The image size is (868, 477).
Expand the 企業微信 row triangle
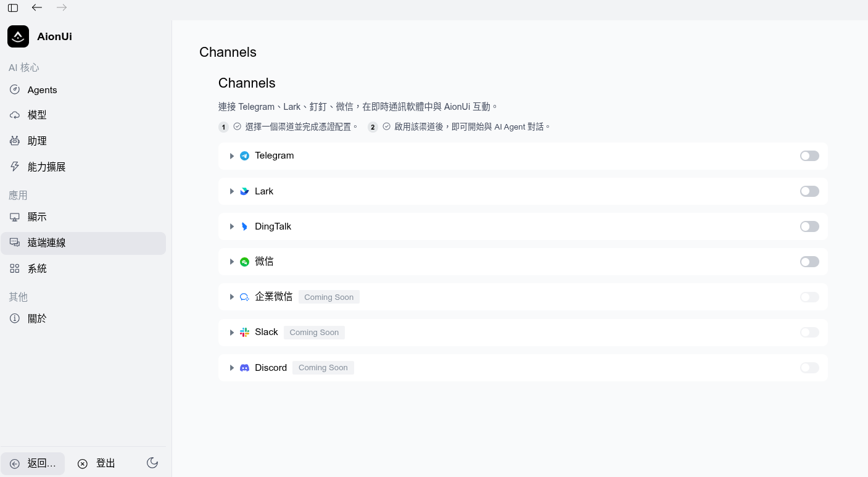tap(232, 297)
